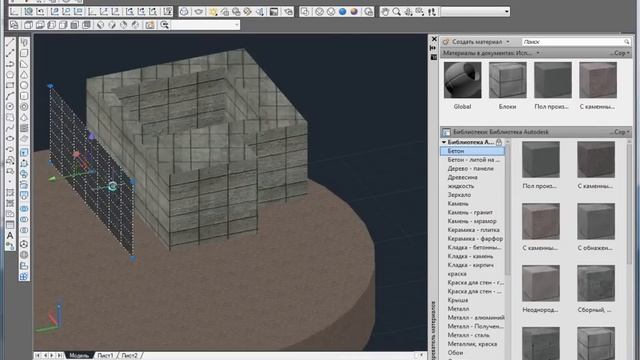Select the Table tool in Draw toolbar
This screenshot has width=640, height=360.
click(10, 224)
